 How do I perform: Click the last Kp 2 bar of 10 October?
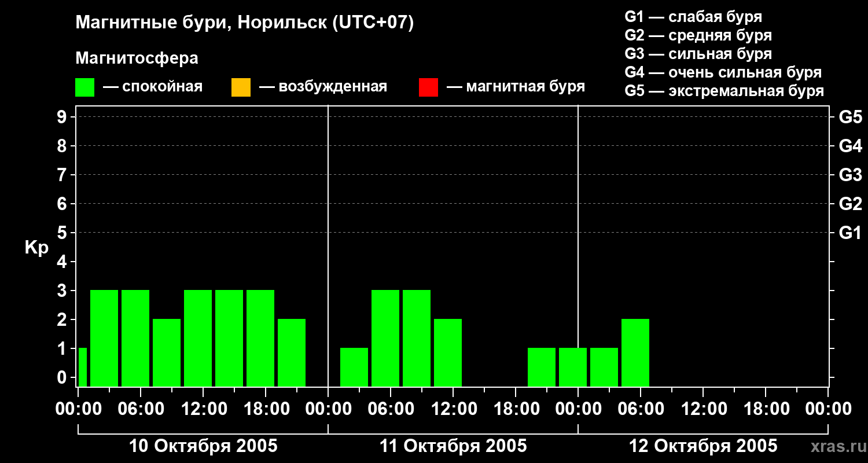(x=292, y=352)
